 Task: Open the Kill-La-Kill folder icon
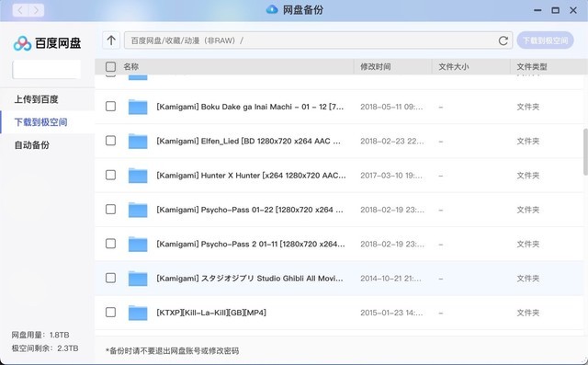pos(138,313)
